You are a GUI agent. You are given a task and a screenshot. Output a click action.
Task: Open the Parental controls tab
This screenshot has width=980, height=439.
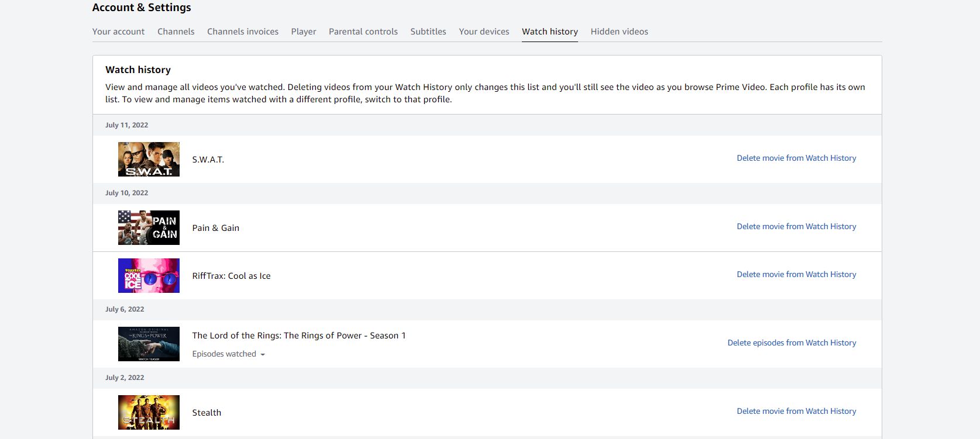click(x=363, y=32)
